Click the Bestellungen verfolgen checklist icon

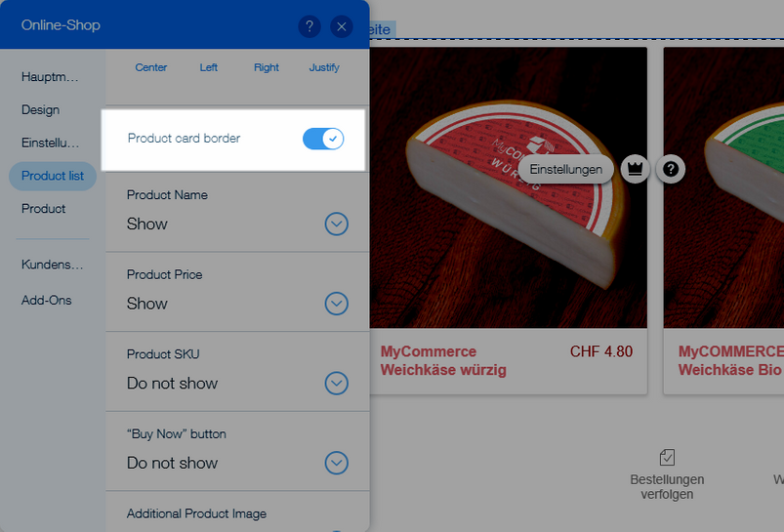point(667,457)
